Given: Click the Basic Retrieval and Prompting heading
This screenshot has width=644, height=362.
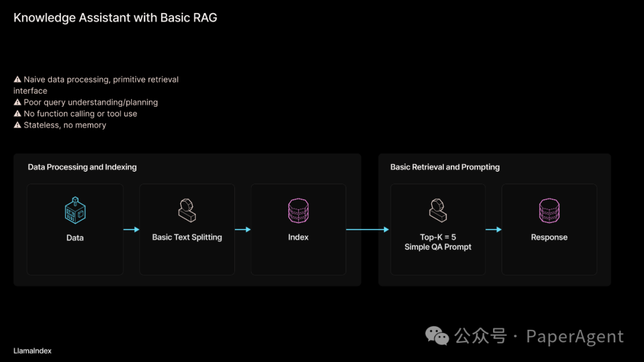Looking at the screenshot, I should coord(445,167).
